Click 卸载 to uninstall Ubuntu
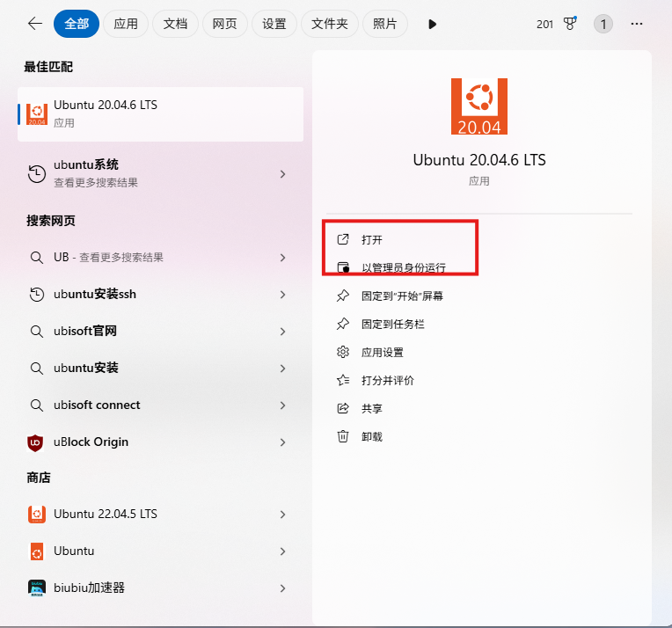 (372, 437)
